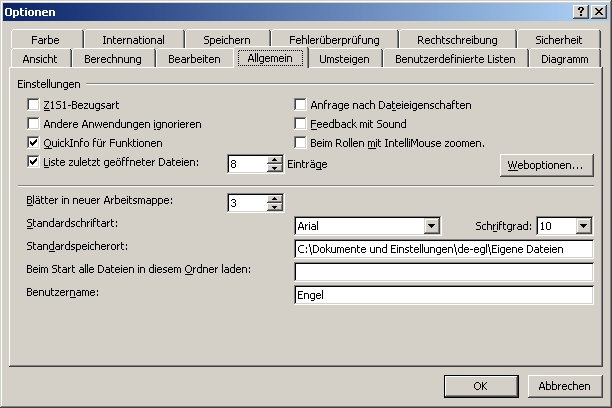The width and height of the screenshot is (612, 408).
Task: Enable Feedback mit Sound option
Action: pyautogui.click(x=300, y=124)
